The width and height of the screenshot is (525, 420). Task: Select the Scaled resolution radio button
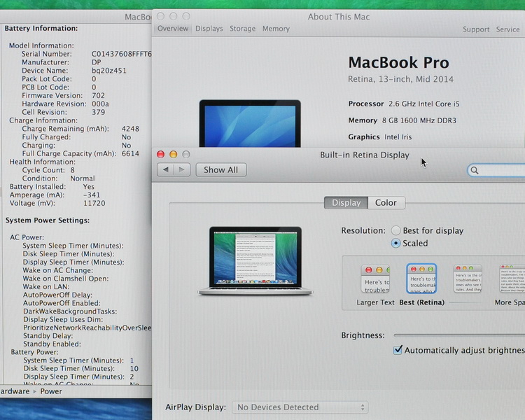tap(395, 243)
